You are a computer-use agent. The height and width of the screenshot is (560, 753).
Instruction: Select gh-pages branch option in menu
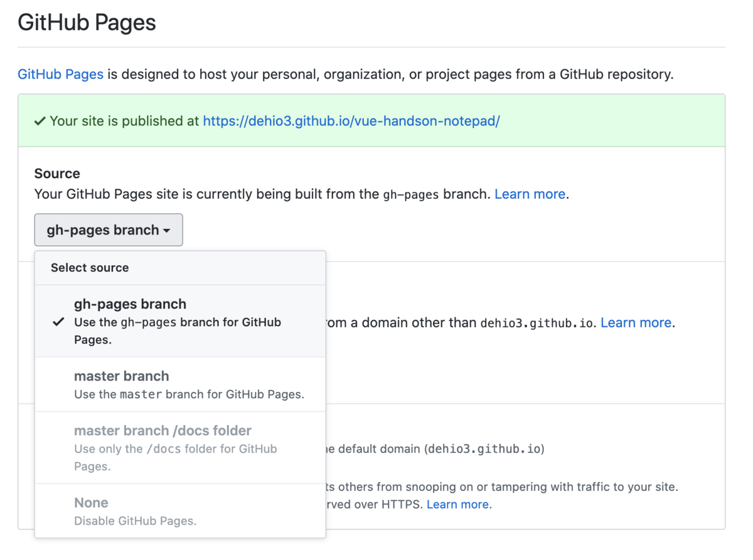pyautogui.click(x=180, y=321)
